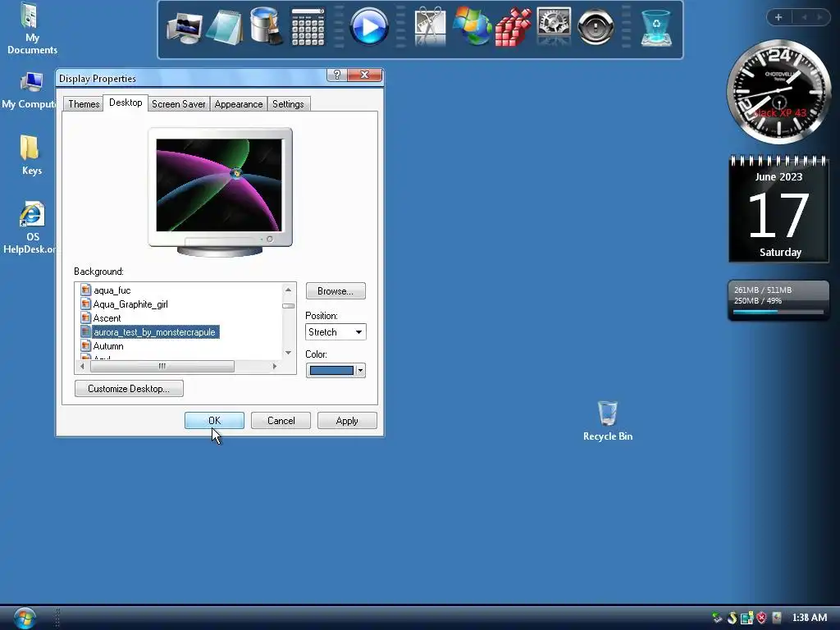
Task: Select aqua_fuc background
Action: click(x=112, y=290)
